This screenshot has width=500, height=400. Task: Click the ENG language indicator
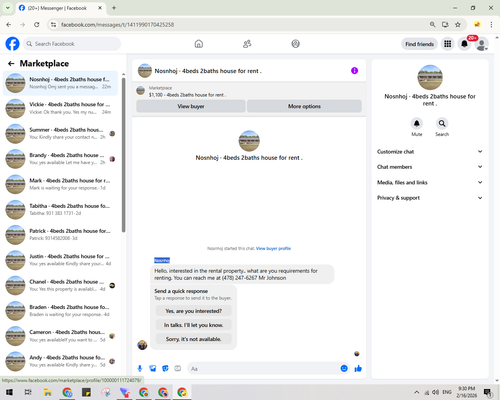pyautogui.click(x=447, y=392)
